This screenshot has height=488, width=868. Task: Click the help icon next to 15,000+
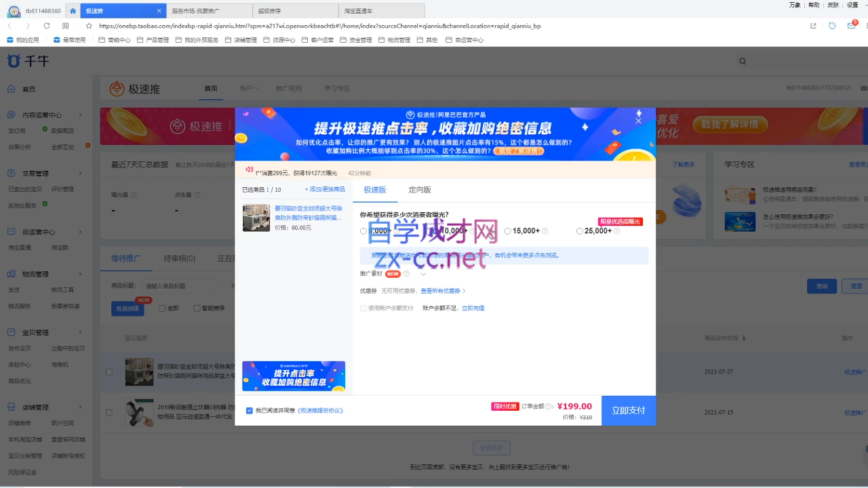(x=545, y=231)
